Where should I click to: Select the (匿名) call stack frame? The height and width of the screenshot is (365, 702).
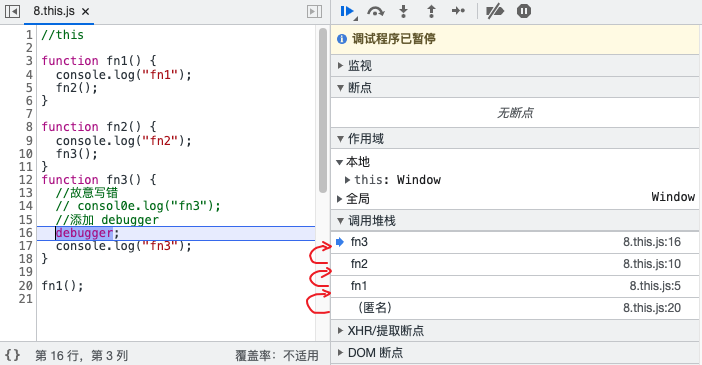515,308
